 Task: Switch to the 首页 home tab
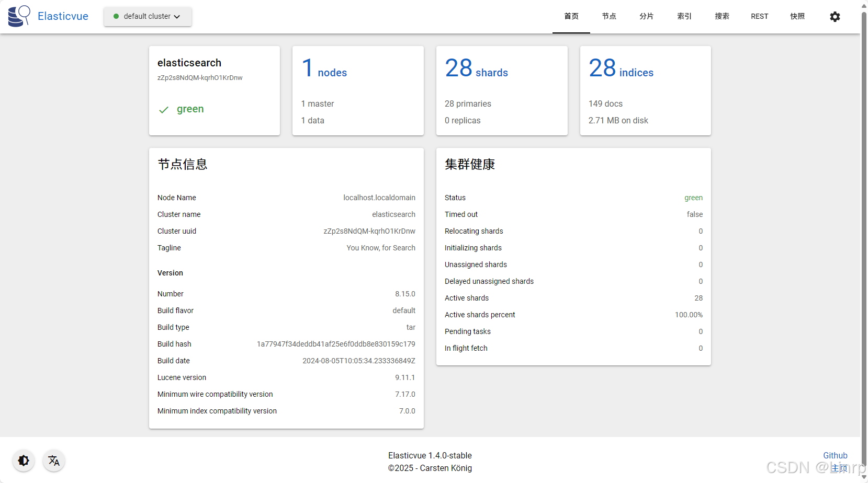pos(571,17)
